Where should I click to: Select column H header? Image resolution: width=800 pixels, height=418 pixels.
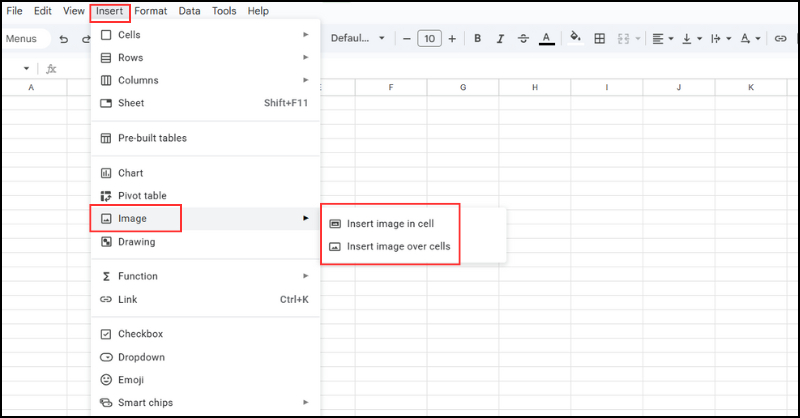click(x=535, y=87)
